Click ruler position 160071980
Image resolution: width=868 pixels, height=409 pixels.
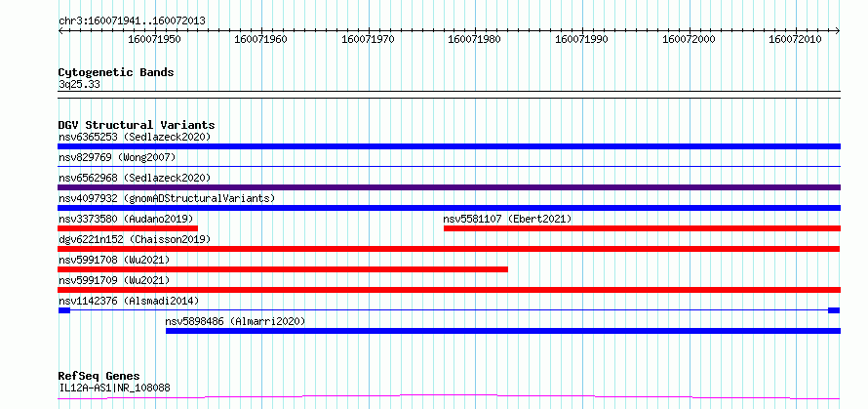[x=475, y=39]
